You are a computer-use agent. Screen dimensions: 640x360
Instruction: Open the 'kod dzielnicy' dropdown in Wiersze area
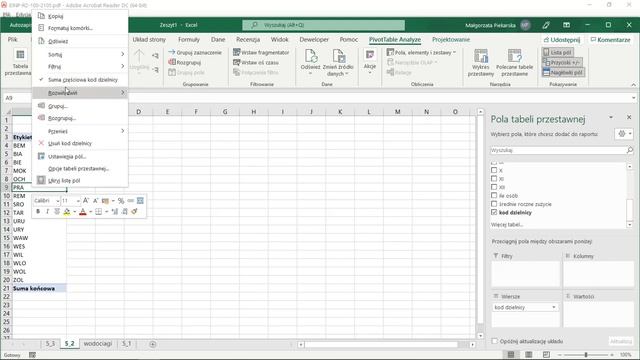click(x=553, y=307)
